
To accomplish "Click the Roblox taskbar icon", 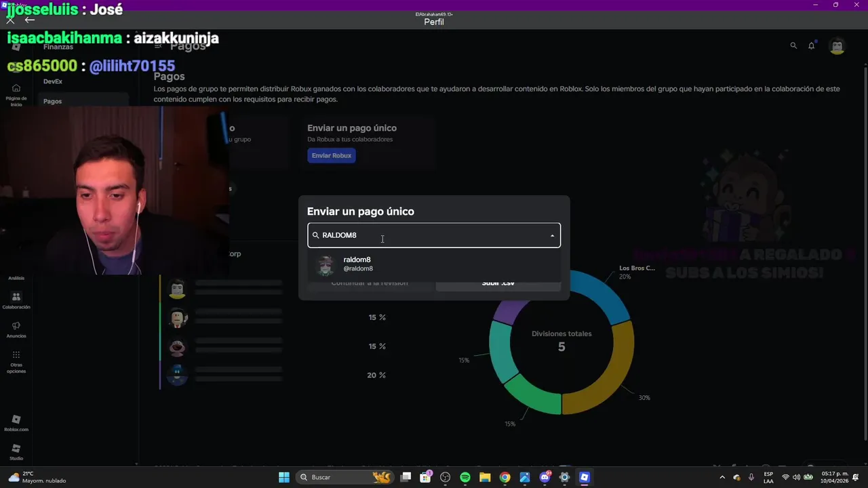I will point(584,477).
